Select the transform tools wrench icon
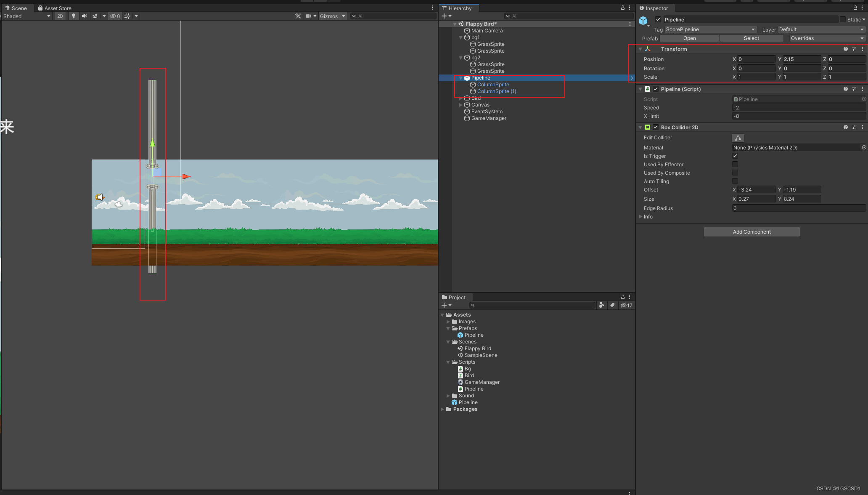 [298, 16]
